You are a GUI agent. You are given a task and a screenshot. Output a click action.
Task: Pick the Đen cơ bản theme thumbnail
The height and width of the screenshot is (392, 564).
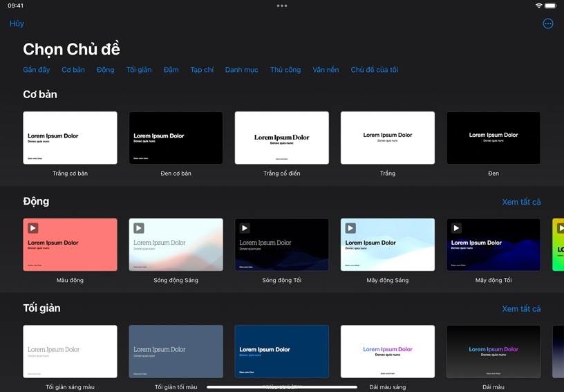click(176, 138)
